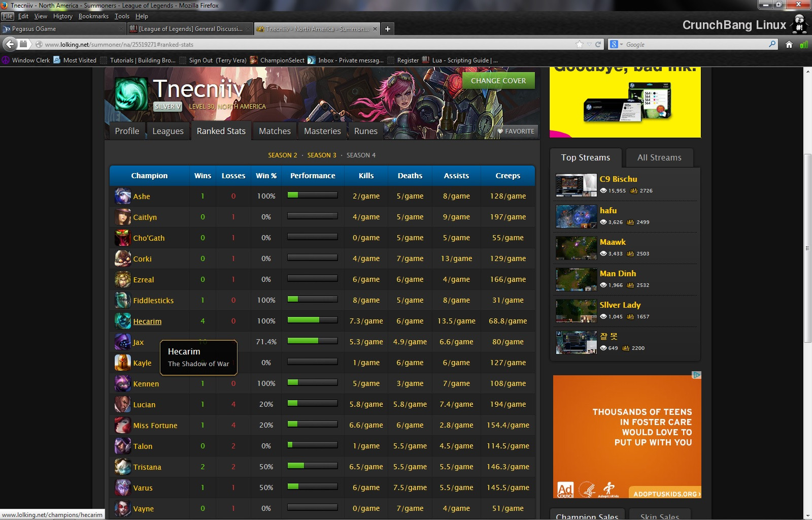Image resolution: width=812 pixels, height=520 pixels.
Task: Open the Matches profile tab
Action: coord(275,131)
